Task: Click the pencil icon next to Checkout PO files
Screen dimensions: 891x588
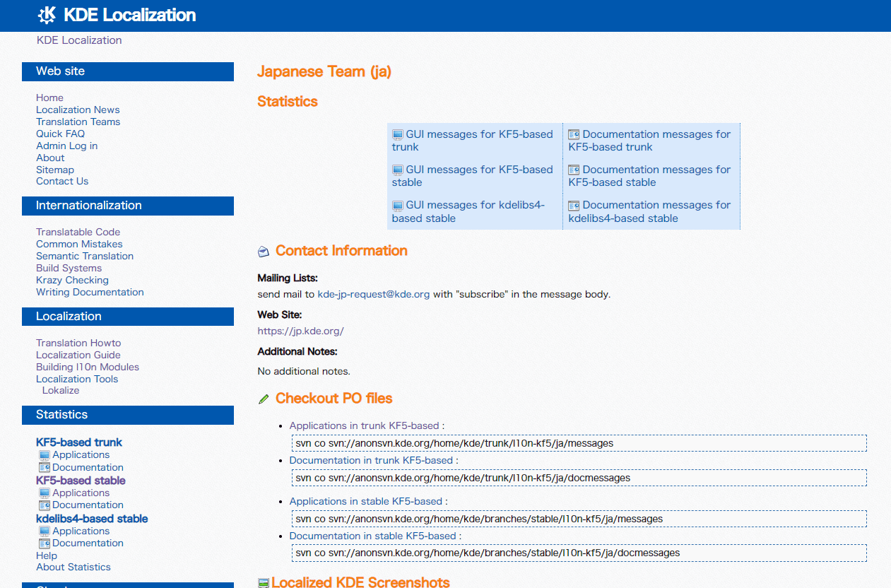Action: click(264, 399)
